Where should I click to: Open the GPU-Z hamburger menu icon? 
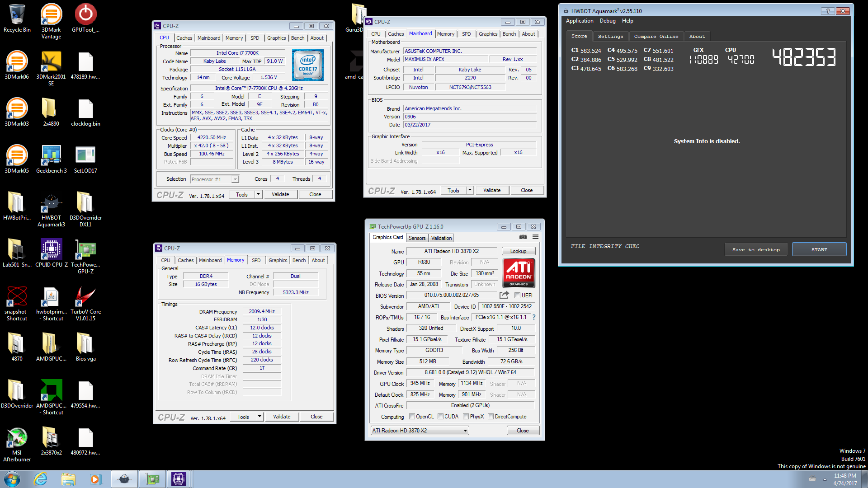coord(535,237)
